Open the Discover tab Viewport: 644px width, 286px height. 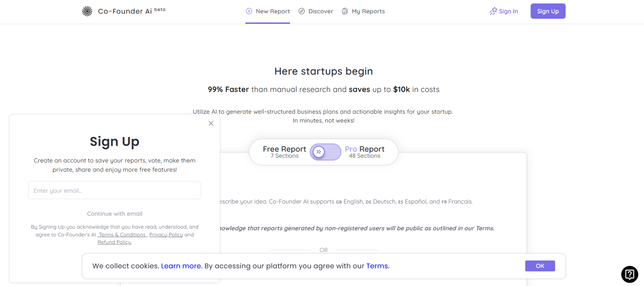tap(320, 11)
